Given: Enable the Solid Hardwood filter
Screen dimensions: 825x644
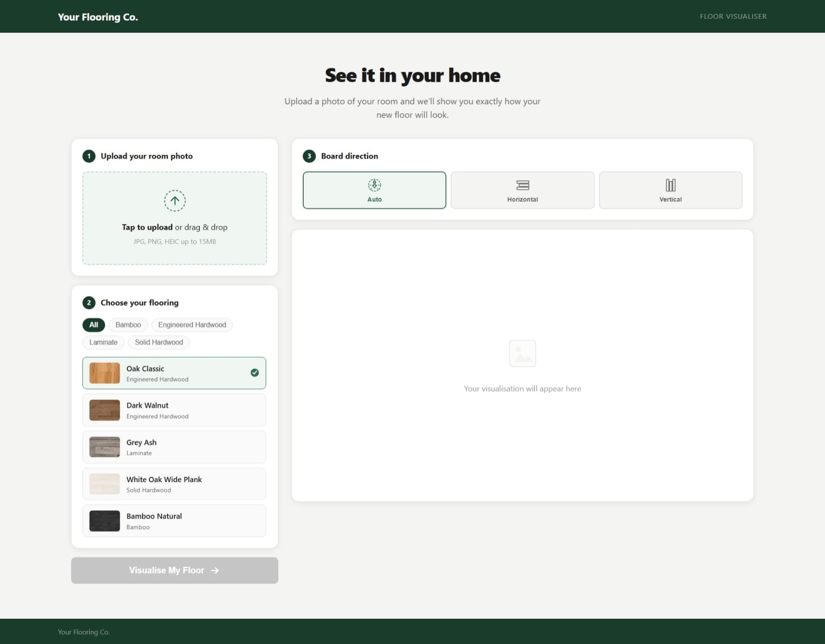Looking at the screenshot, I should (159, 342).
